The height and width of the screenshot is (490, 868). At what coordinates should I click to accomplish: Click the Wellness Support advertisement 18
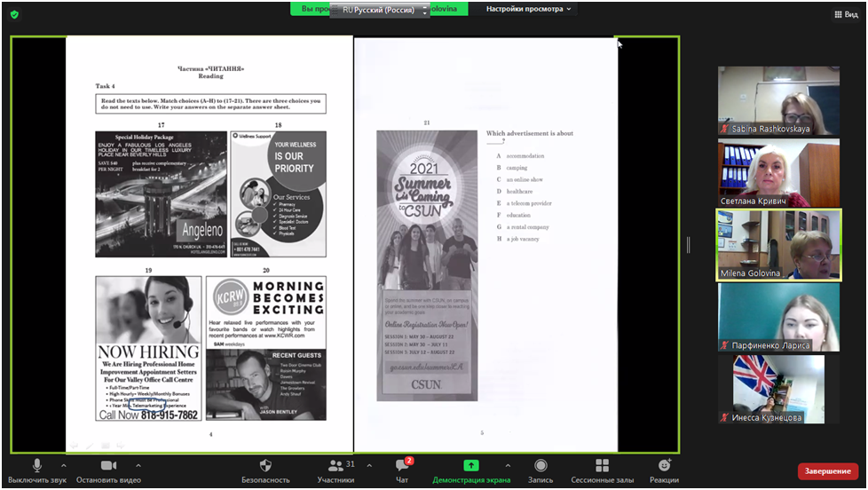pyautogui.click(x=279, y=194)
